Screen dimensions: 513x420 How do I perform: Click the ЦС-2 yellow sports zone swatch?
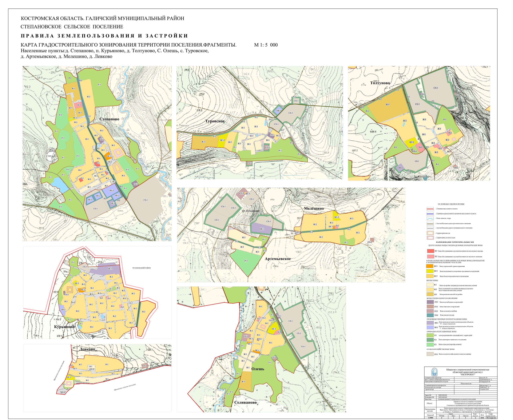[x=430, y=271]
